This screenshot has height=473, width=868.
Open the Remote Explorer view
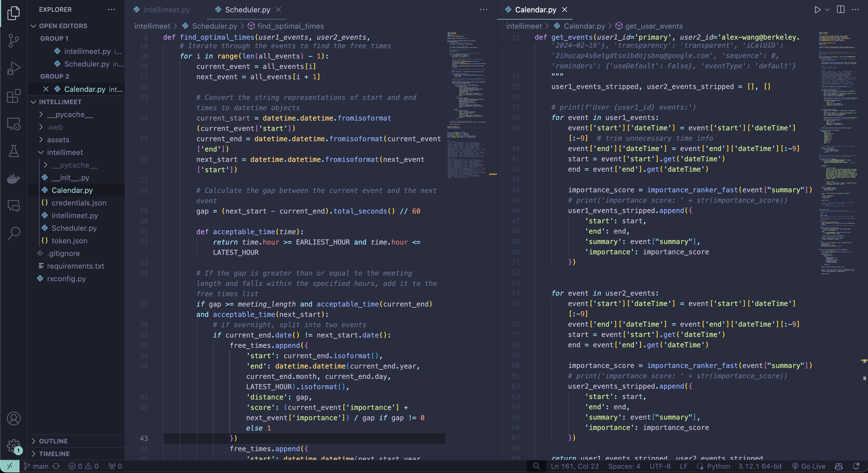13,123
